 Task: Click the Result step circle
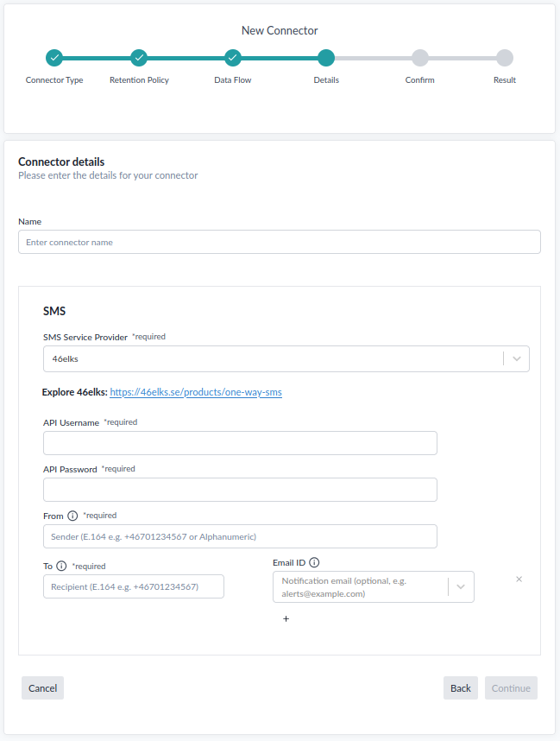(x=505, y=58)
